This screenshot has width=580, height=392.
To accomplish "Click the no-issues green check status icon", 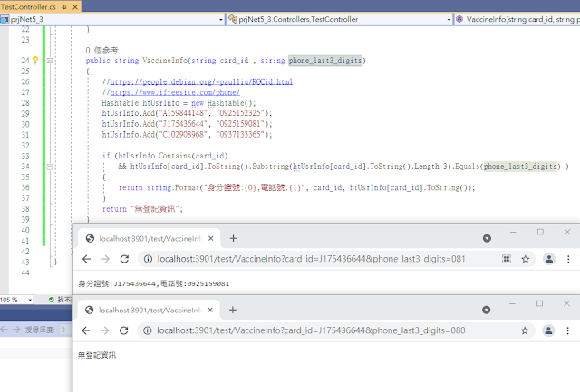I will pyautogui.click(x=52, y=300).
